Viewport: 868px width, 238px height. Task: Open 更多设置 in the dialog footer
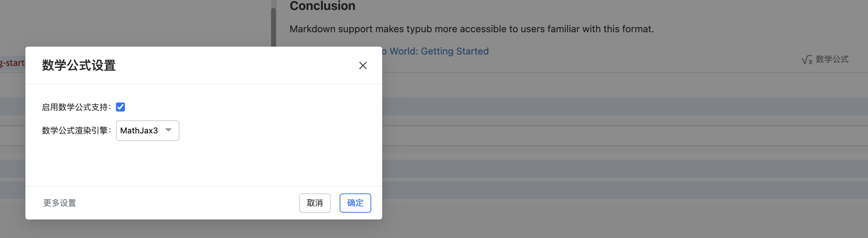[x=60, y=203]
